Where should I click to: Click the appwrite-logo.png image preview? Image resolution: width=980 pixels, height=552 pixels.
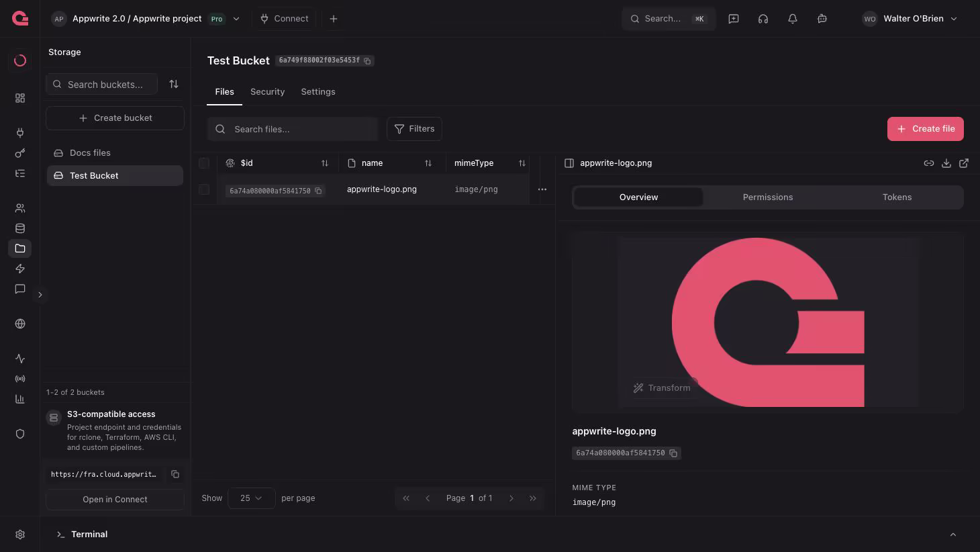pos(768,322)
